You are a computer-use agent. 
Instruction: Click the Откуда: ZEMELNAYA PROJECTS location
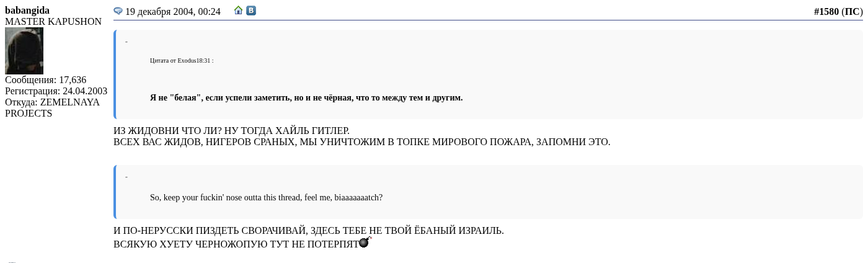(52, 108)
